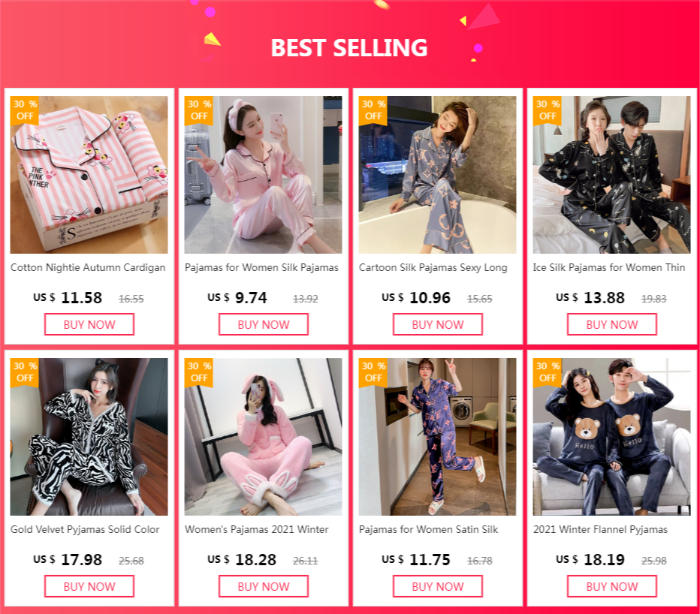Viewport: 700px width, 614px height.
Task: Open the blue cartoon silk pajamas photo
Action: click(x=437, y=175)
